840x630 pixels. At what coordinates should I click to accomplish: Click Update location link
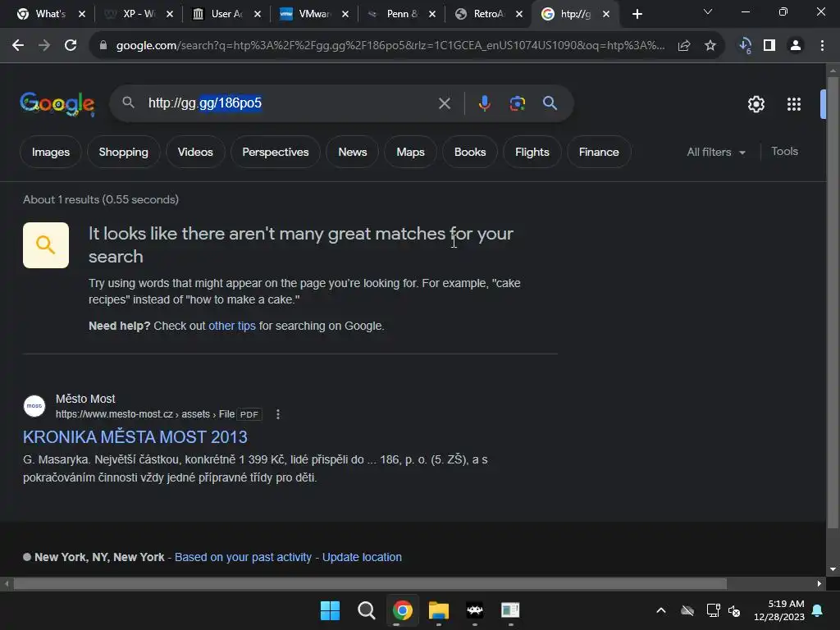tap(362, 557)
